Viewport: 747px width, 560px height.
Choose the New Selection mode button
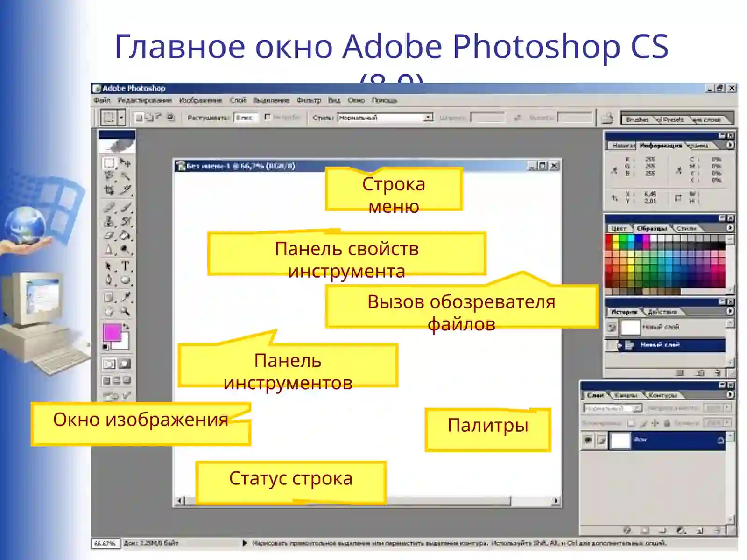pos(139,118)
